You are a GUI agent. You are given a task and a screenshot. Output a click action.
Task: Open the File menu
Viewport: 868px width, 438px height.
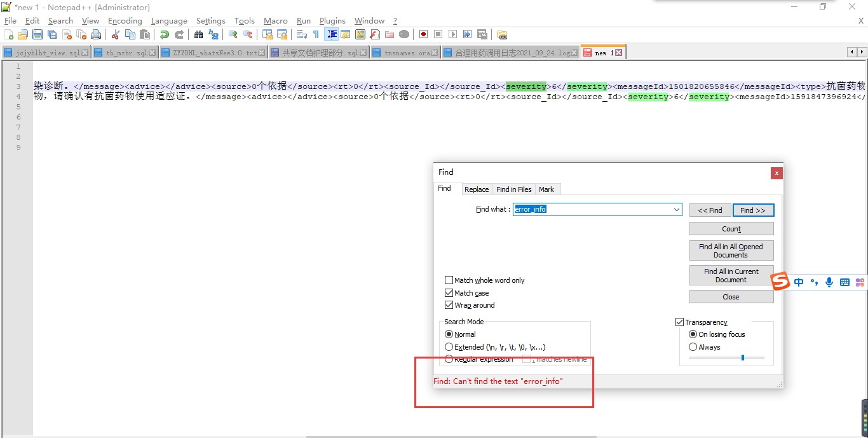pos(10,21)
